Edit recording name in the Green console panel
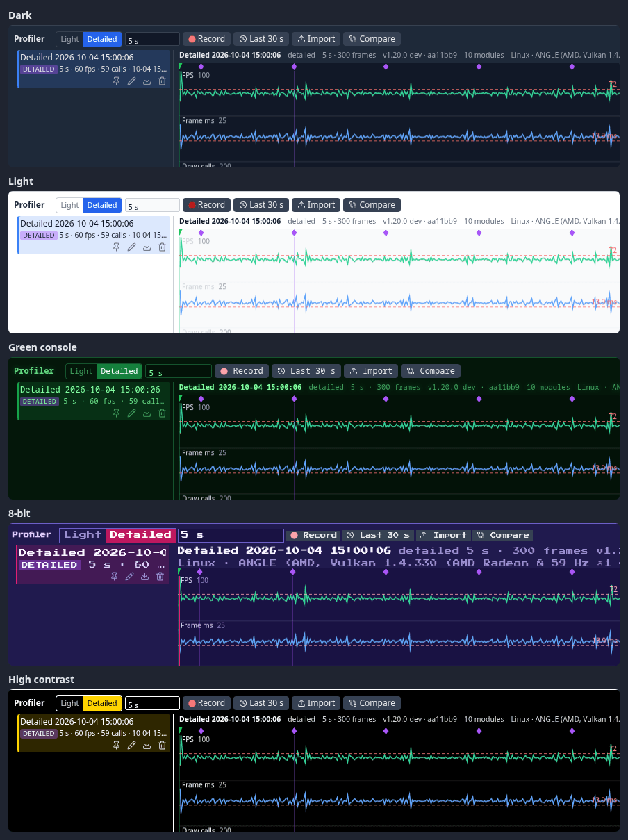 coord(131,413)
